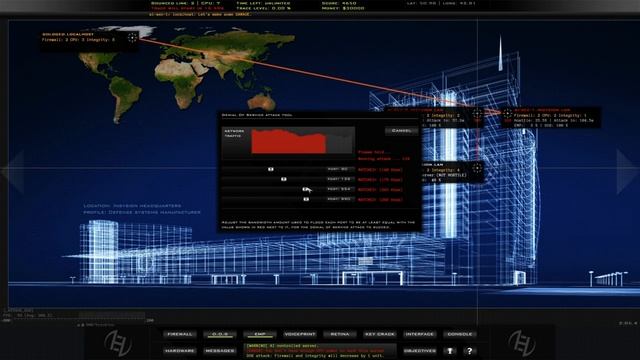Viewport: 640px width, 360px height.
Task: Start the Key Crack tool
Action: pos(380,334)
